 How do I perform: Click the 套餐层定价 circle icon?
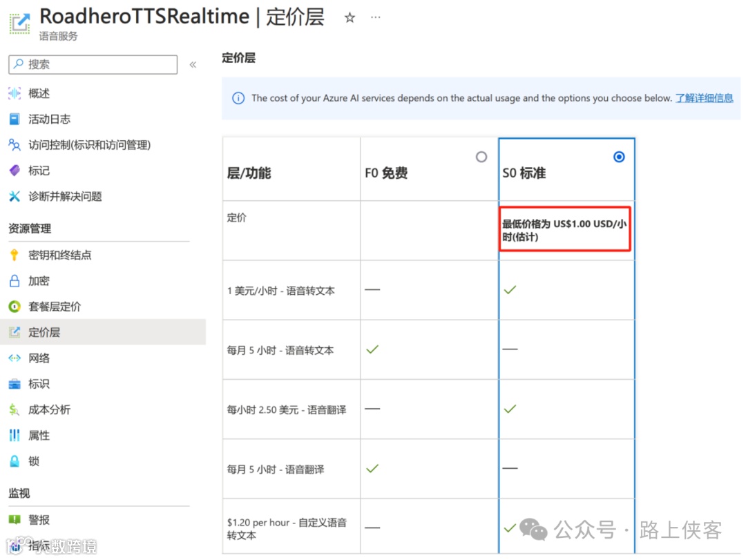tap(15, 307)
